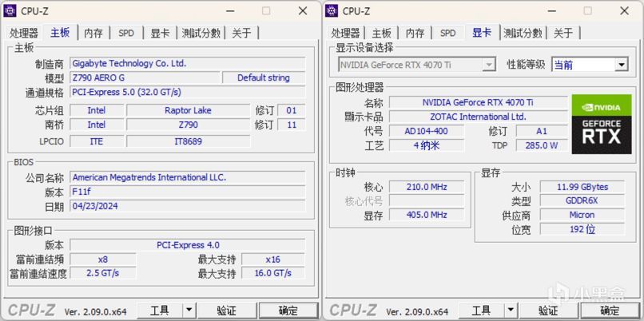Open 关于 tab in left window
The width and height of the screenshot is (644, 321).
(241, 33)
